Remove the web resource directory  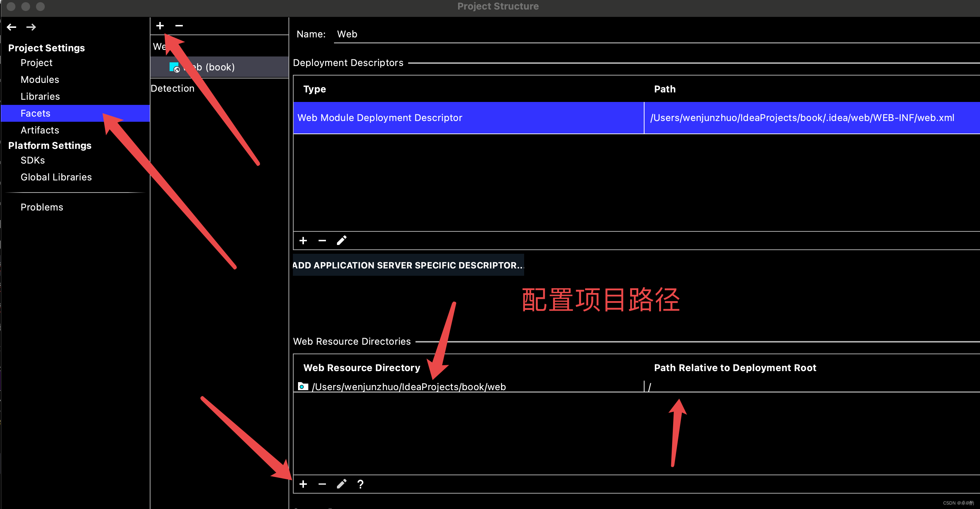click(x=322, y=484)
